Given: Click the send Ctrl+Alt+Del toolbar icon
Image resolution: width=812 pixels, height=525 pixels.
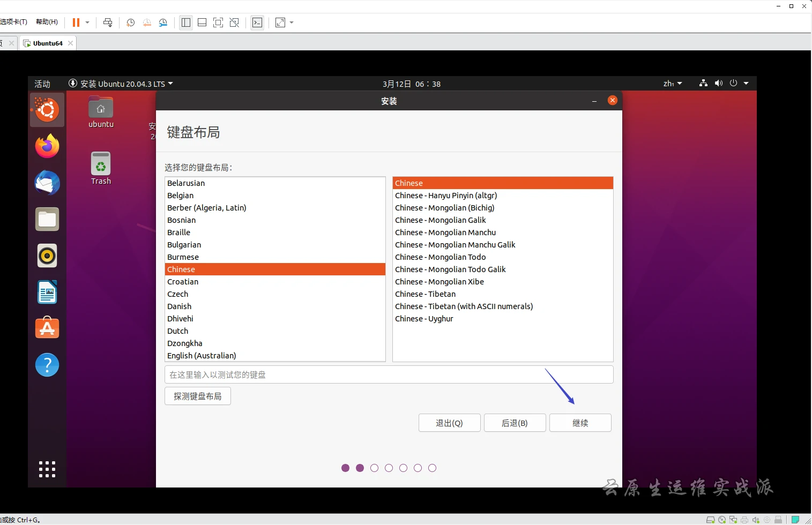Looking at the screenshot, I should (108, 22).
